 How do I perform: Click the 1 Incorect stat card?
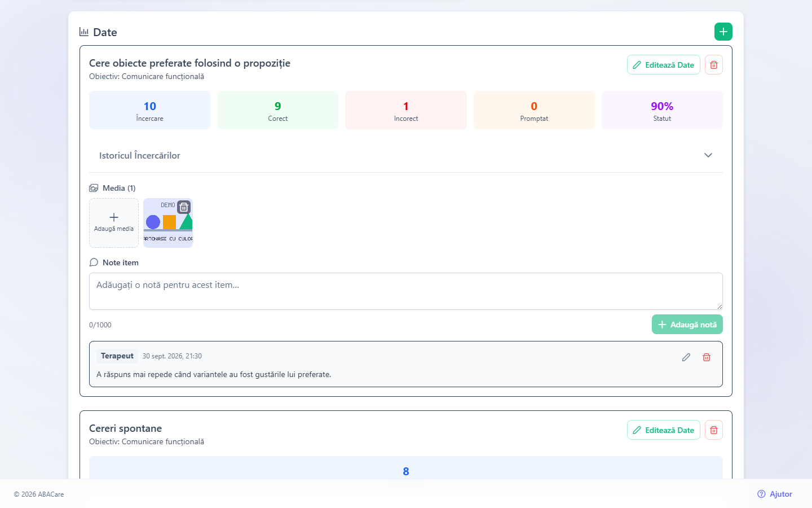click(406, 110)
